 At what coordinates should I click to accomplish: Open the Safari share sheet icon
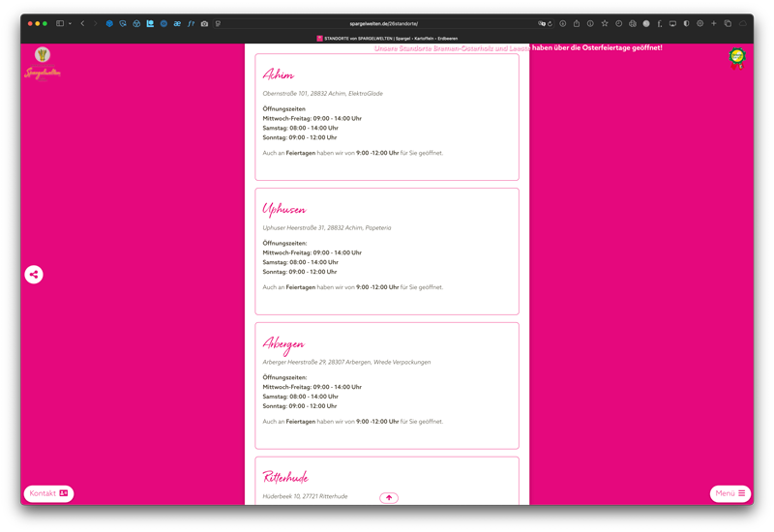pyautogui.click(x=577, y=23)
